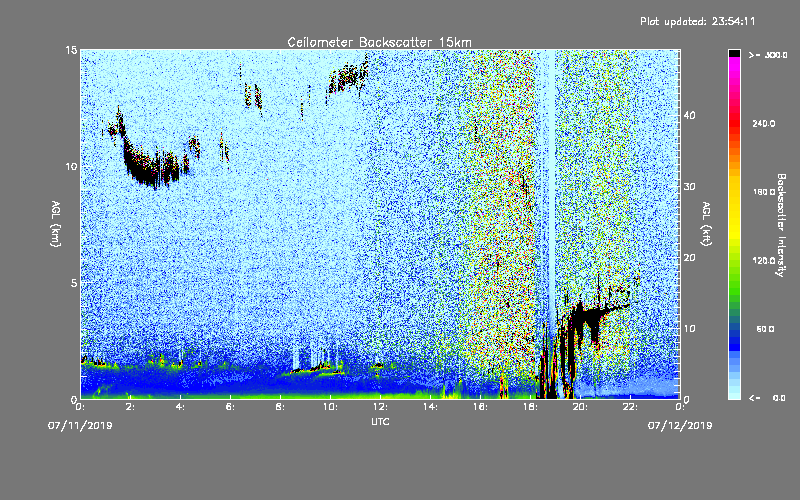Click the '10:' hour tick on time axis
The width and height of the screenshot is (800, 500).
330,407
